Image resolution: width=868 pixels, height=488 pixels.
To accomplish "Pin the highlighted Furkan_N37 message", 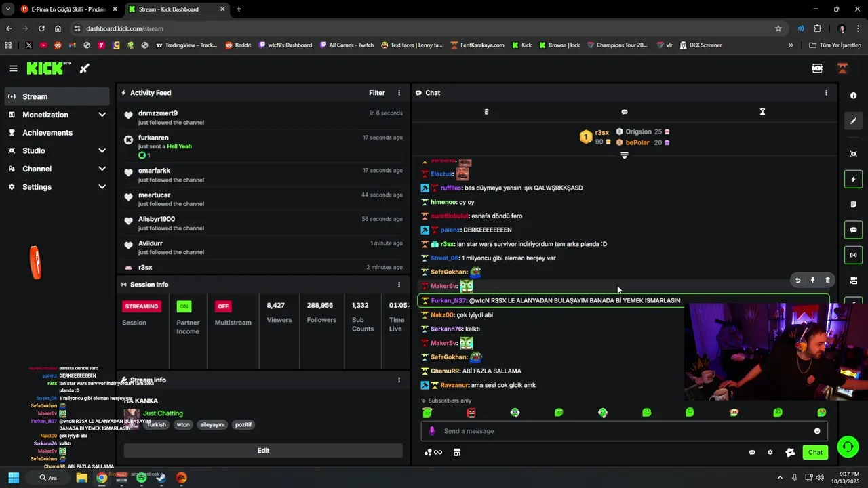I will tap(812, 280).
